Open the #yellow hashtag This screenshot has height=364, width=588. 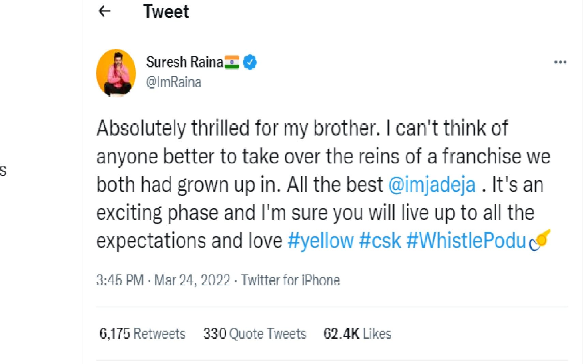(320, 241)
